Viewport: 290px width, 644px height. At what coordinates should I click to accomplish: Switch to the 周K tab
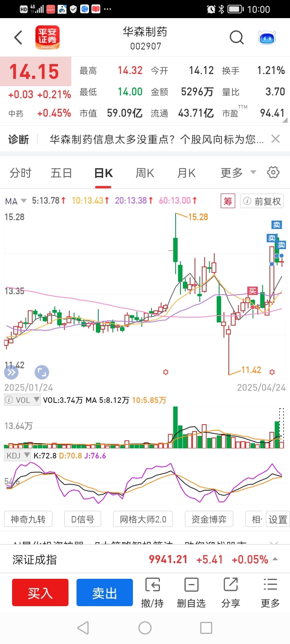pyautogui.click(x=145, y=173)
